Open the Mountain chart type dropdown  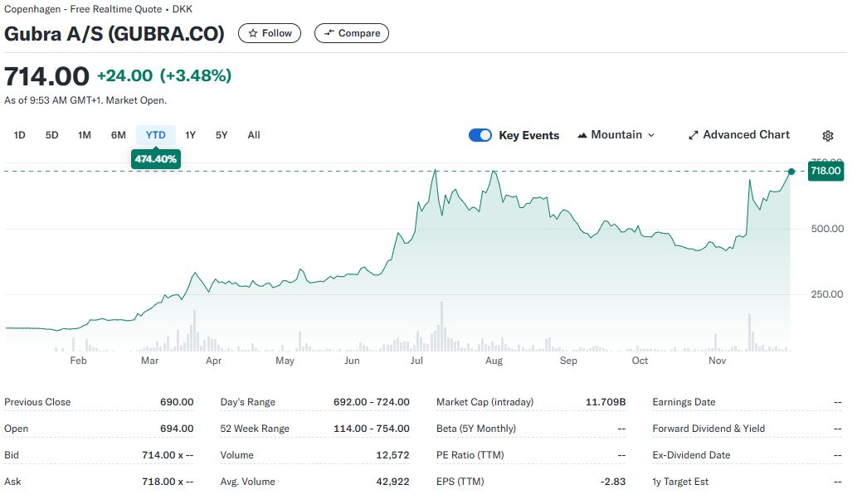[x=616, y=135]
